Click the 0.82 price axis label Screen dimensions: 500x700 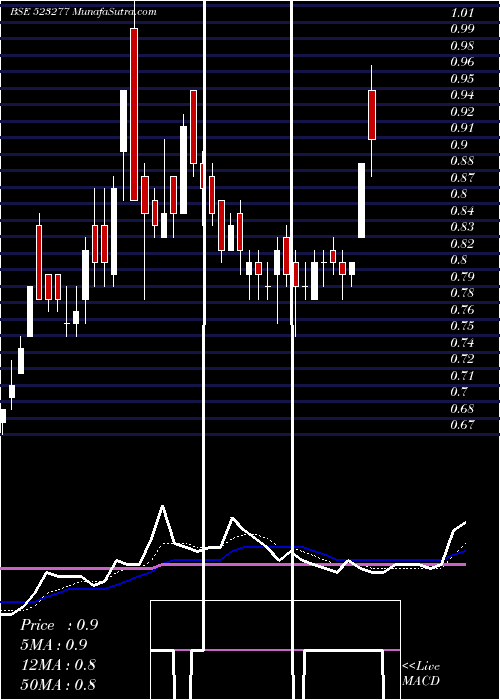[461, 244]
